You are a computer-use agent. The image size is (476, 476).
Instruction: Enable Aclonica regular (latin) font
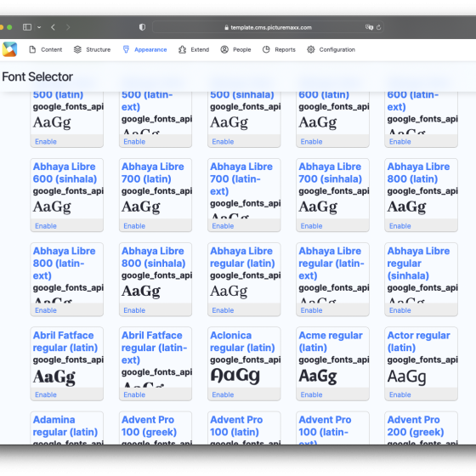[223, 394]
